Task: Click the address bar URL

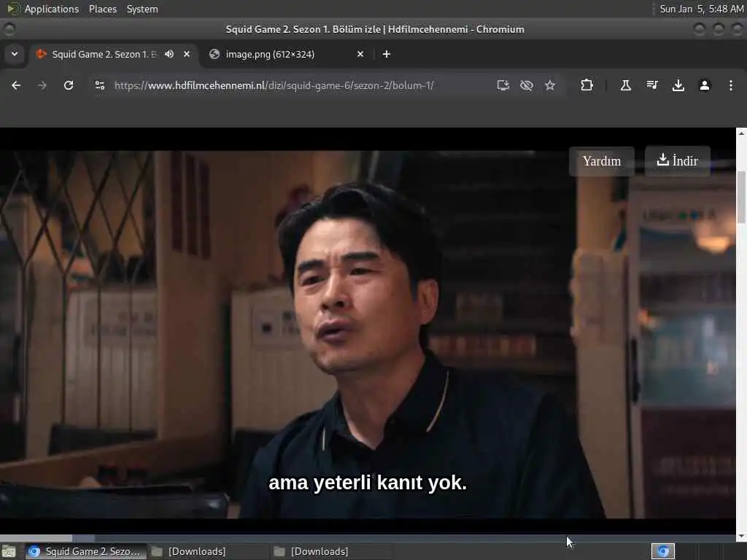Action: pyautogui.click(x=274, y=86)
